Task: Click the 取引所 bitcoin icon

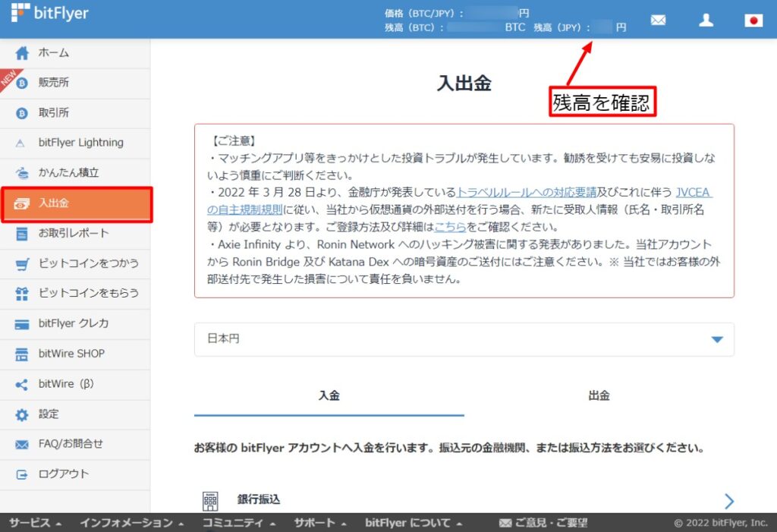Action: pos(22,114)
